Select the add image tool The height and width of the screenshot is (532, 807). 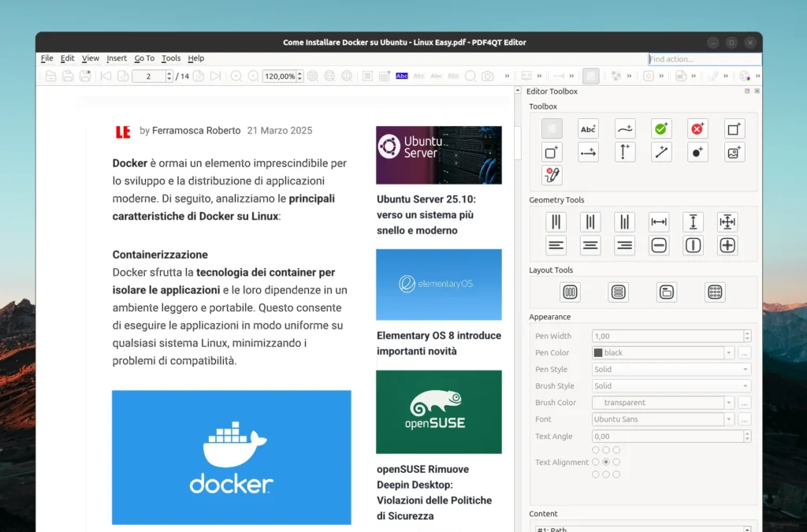tap(734, 153)
